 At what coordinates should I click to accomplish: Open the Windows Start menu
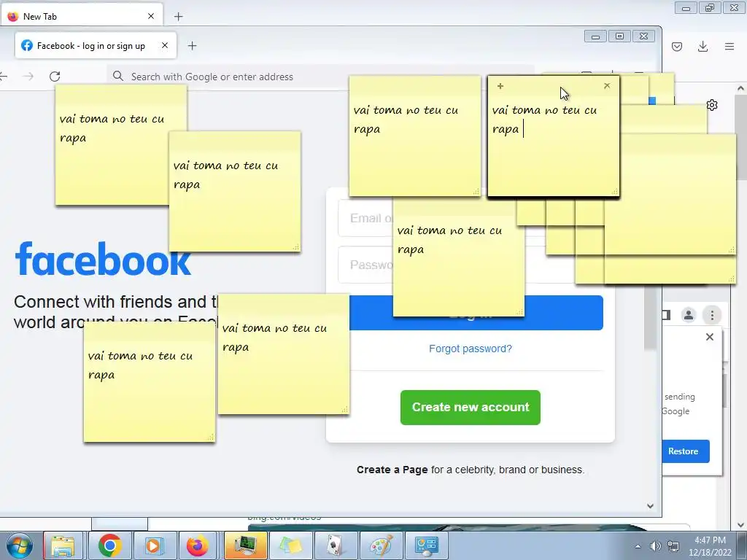[x=20, y=545]
